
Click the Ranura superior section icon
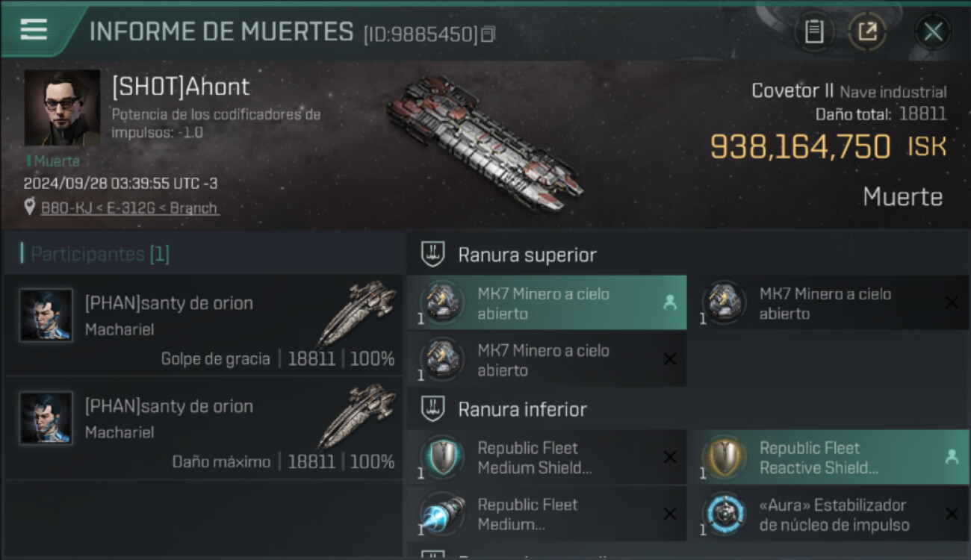tap(433, 255)
